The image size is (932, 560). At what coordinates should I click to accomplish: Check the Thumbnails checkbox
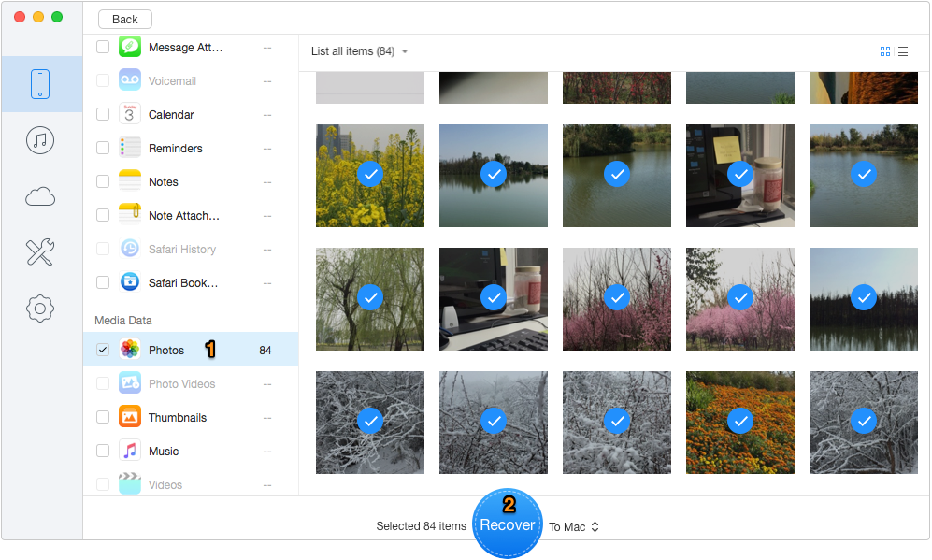[x=103, y=417]
